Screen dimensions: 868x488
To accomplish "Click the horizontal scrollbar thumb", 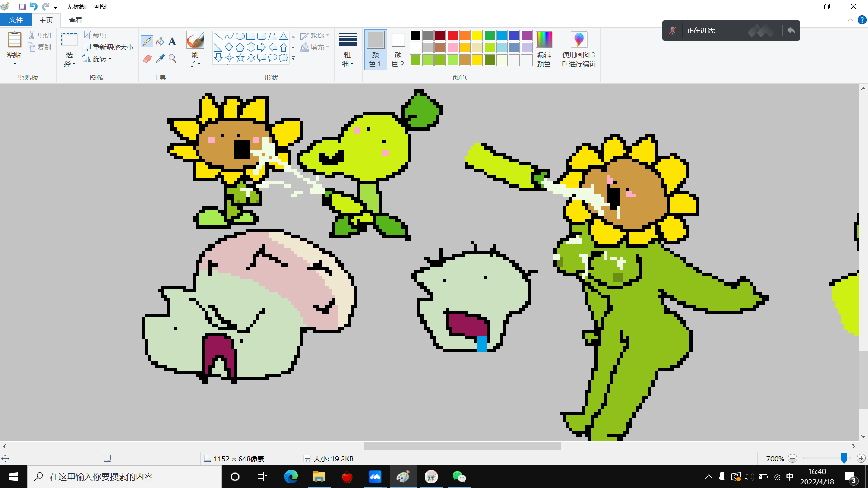I will point(462,446).
